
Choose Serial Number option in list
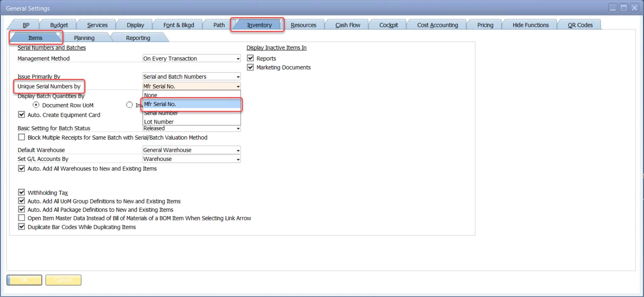point(191,113)
